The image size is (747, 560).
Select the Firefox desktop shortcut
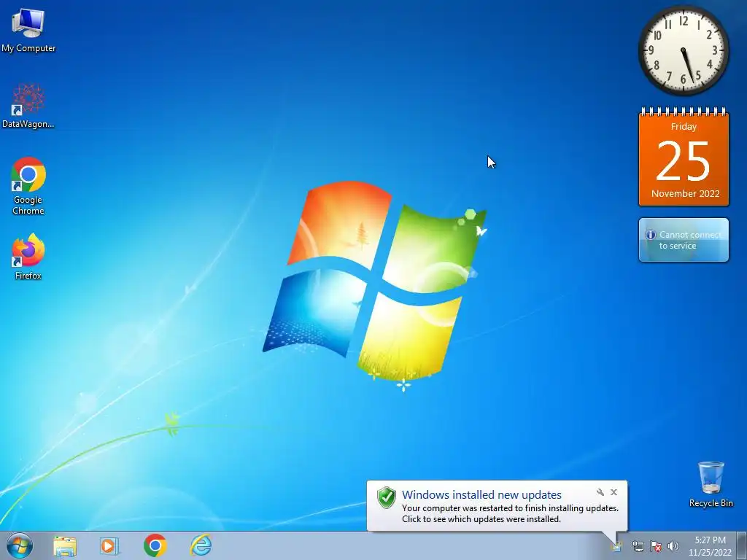pos(28,256)
